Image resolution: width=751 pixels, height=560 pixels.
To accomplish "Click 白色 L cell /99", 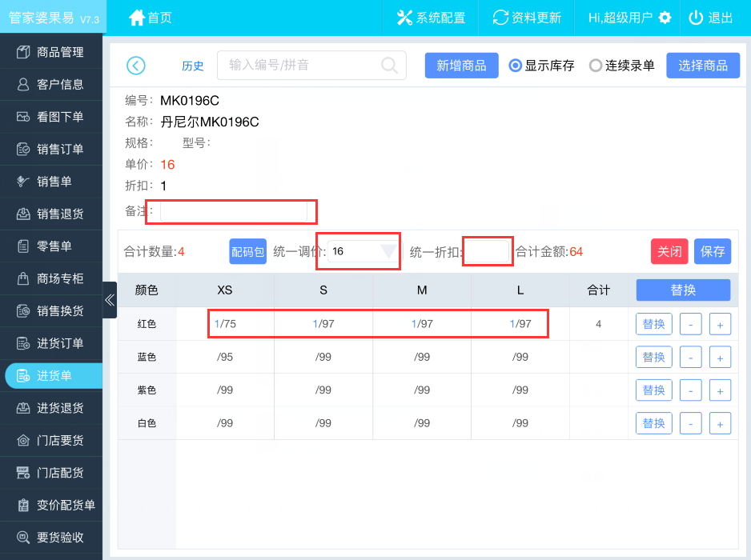I will click(520, 423).
